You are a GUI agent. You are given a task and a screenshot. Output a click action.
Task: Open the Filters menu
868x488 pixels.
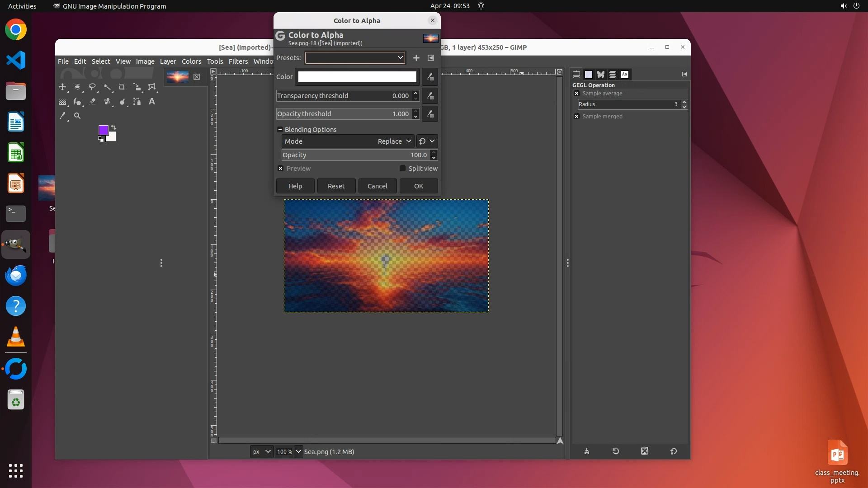[x=238, y=61]
